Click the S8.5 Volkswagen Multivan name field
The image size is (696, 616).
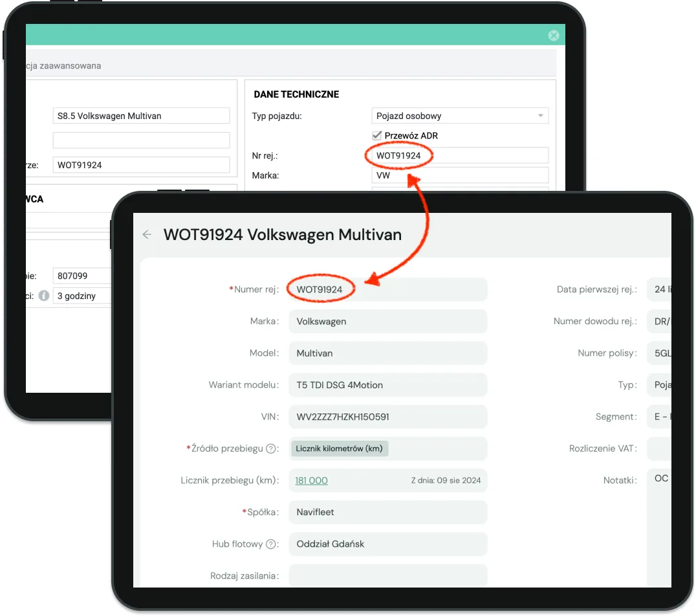pyautogui.click(x=141, y=116)
